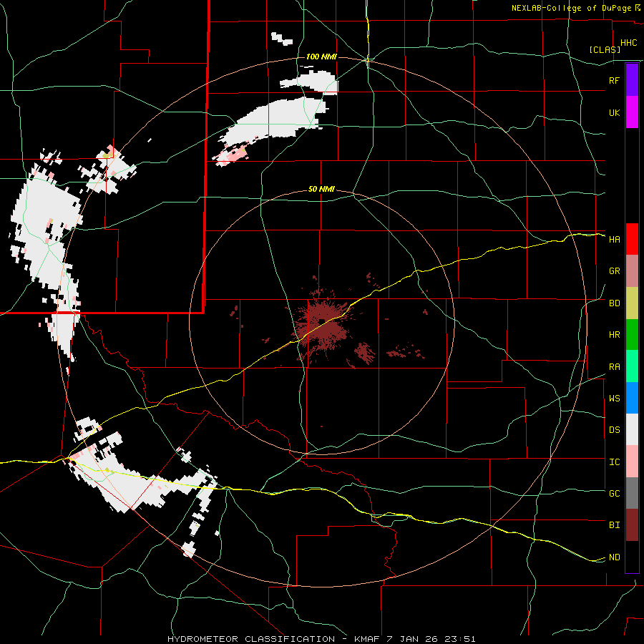Image resolution: width=644 pixels, height=644 pixels.
Task: Click the 100 NMI range ring label
Action: (321, 57)
